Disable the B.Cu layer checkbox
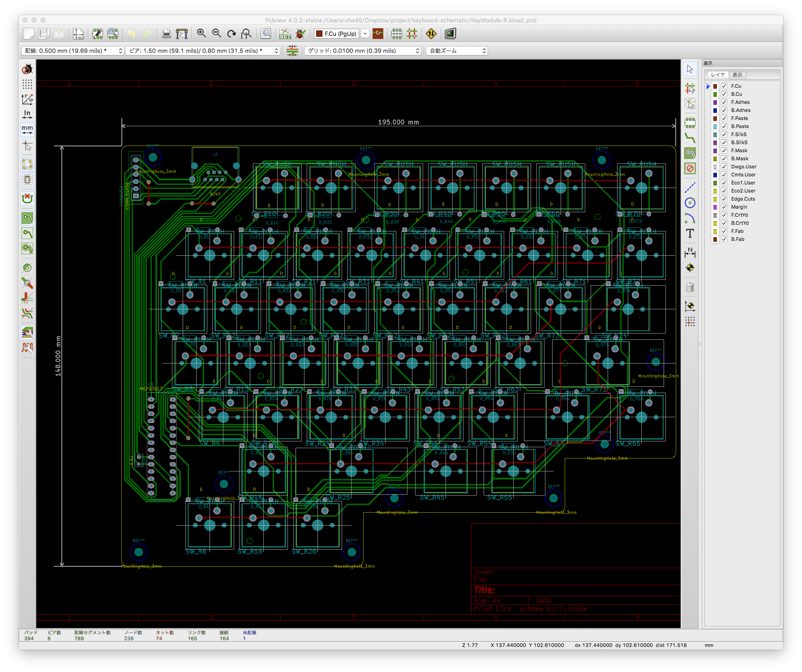Viewport: 802px width, 672px height. pyautogui.click(x=724, y=94)
